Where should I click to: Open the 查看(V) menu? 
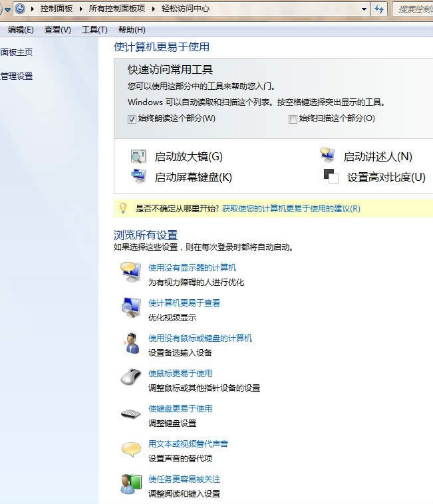(57, 30)
